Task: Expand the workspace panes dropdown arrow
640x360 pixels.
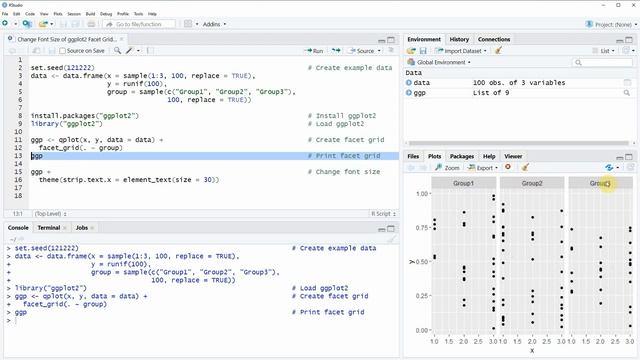Action: click(x=197, y=24)
